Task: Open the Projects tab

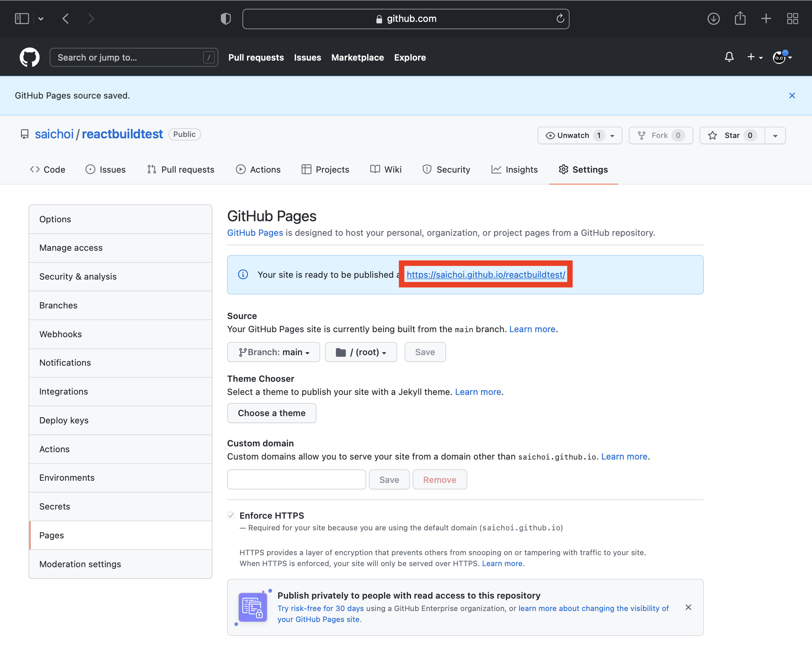Action: click(325, 170)
